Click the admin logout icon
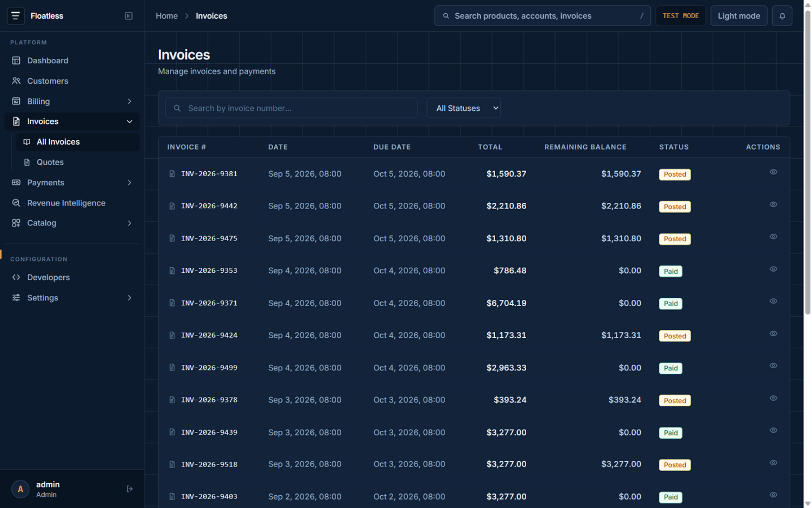Screen dimensions: 812x508 (x=129, y=489)
